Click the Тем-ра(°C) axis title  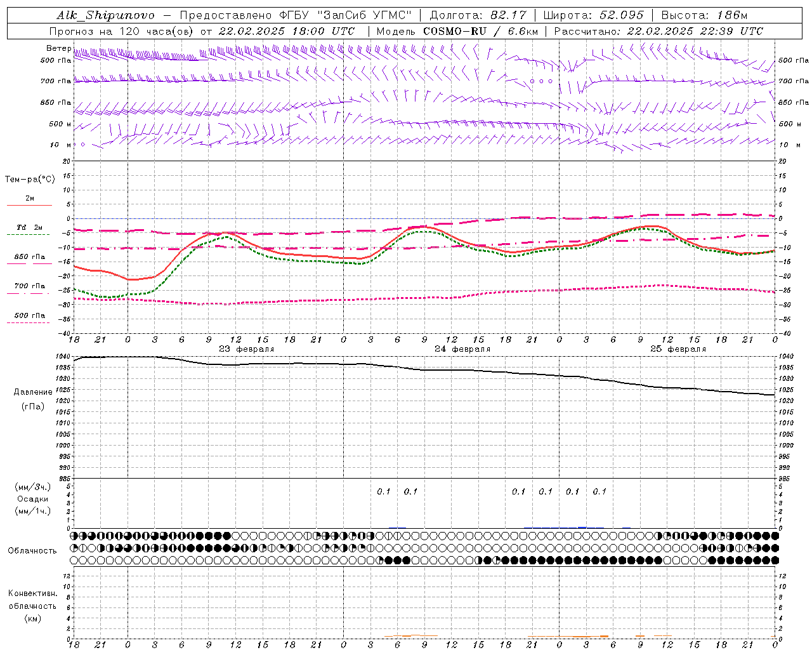pyautogui.click(x=30, y=180)
